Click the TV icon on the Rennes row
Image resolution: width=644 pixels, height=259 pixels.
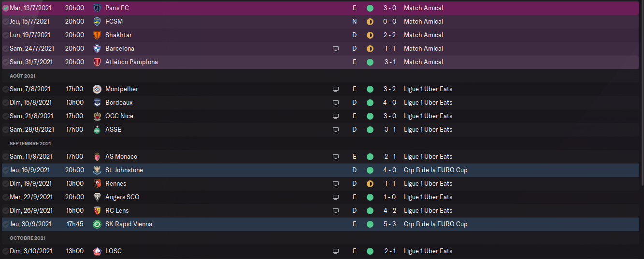336,184
